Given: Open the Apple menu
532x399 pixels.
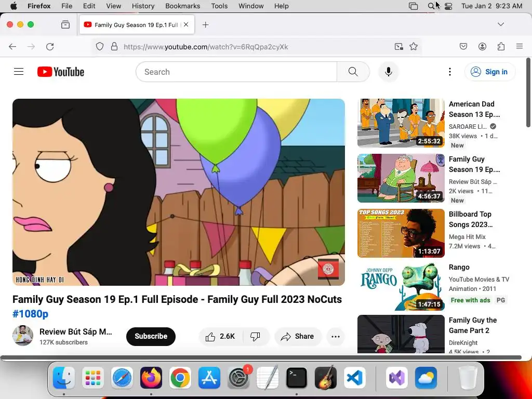Looking at the screenshot, I should tap(14, 6).
